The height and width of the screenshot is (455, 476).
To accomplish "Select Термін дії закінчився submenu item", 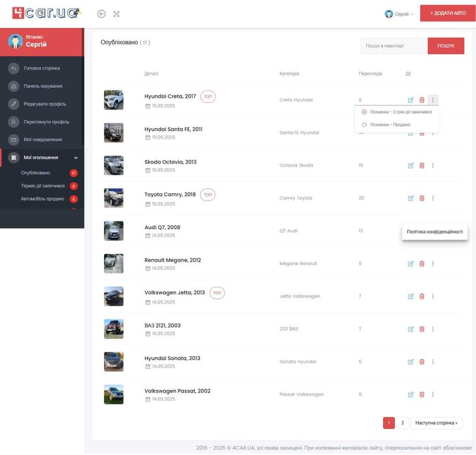I will (43, 186).
